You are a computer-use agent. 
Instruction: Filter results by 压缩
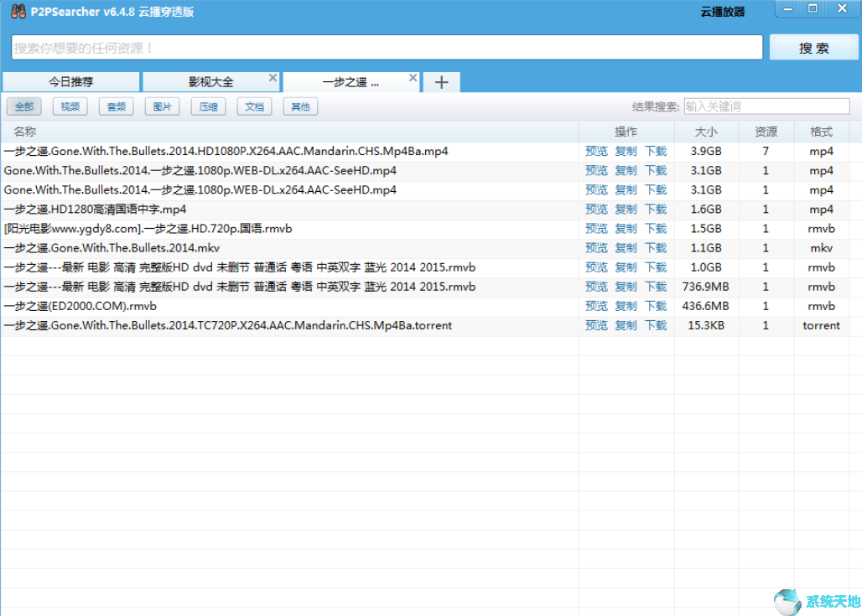(x=208, y=106)
